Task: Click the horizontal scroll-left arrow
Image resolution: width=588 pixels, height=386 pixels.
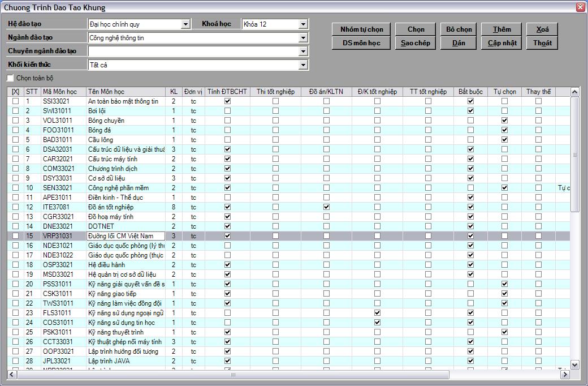Action: click(x=12, y=374)
